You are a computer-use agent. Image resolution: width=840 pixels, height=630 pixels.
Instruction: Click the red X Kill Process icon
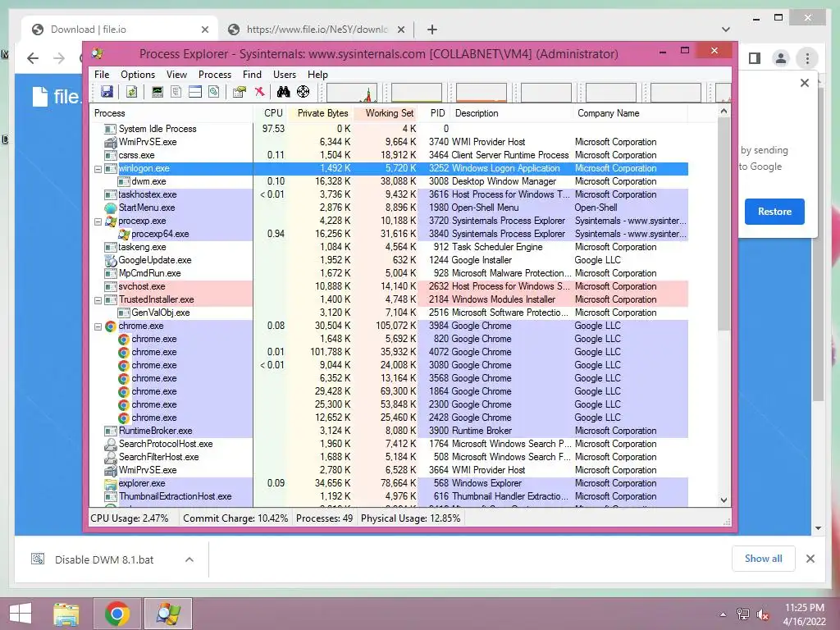(260, 92)
